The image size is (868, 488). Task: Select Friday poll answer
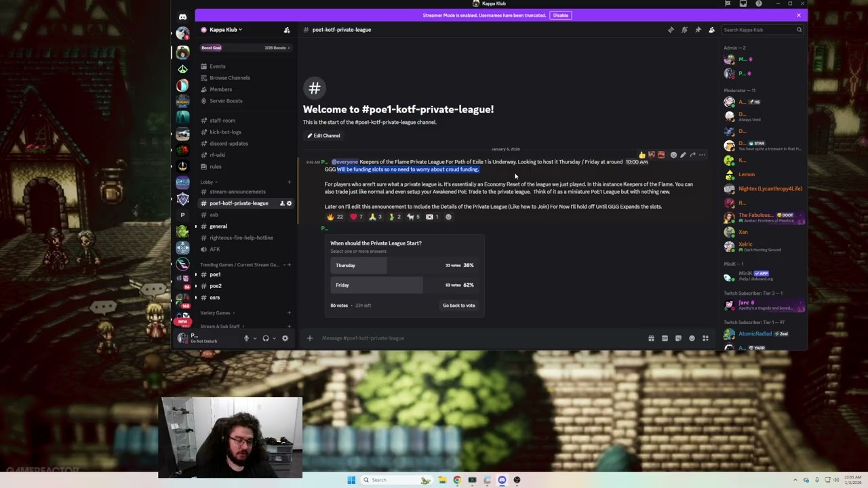click(x=405, y=285)
